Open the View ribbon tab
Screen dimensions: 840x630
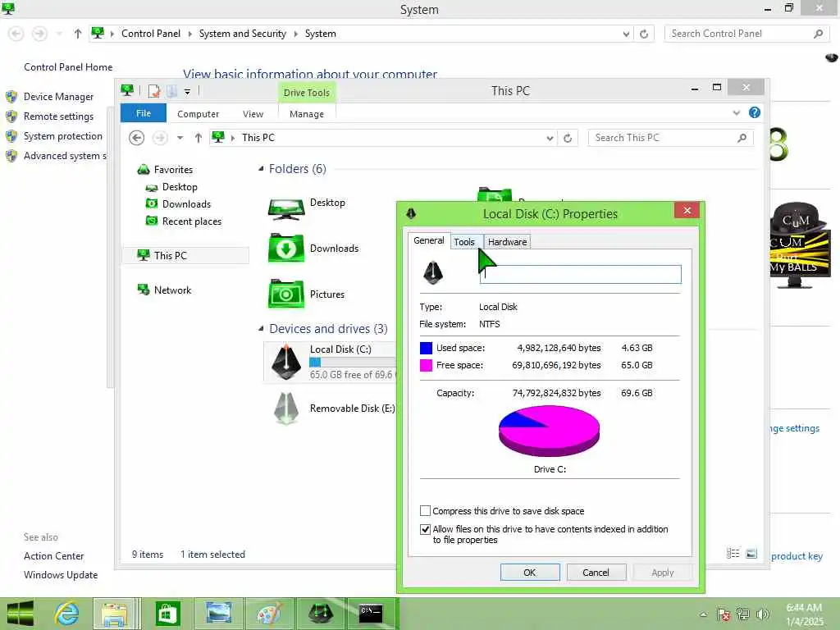click(253, 114)
